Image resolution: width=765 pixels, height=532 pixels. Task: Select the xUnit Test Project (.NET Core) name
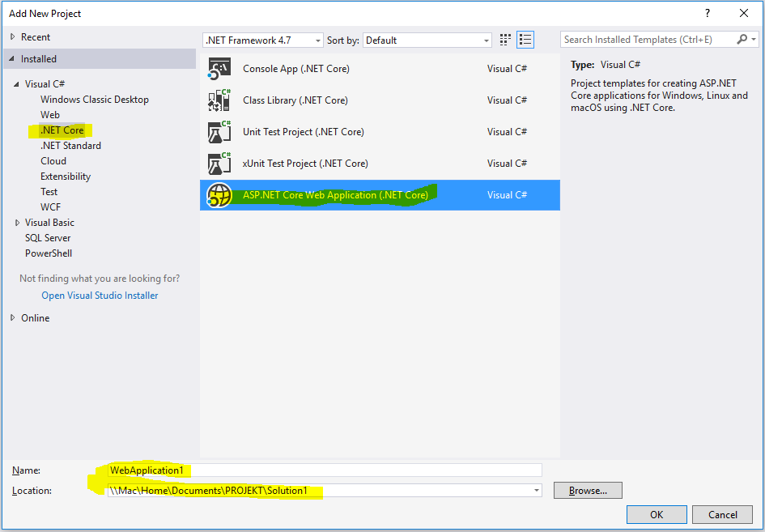[305, 164]
